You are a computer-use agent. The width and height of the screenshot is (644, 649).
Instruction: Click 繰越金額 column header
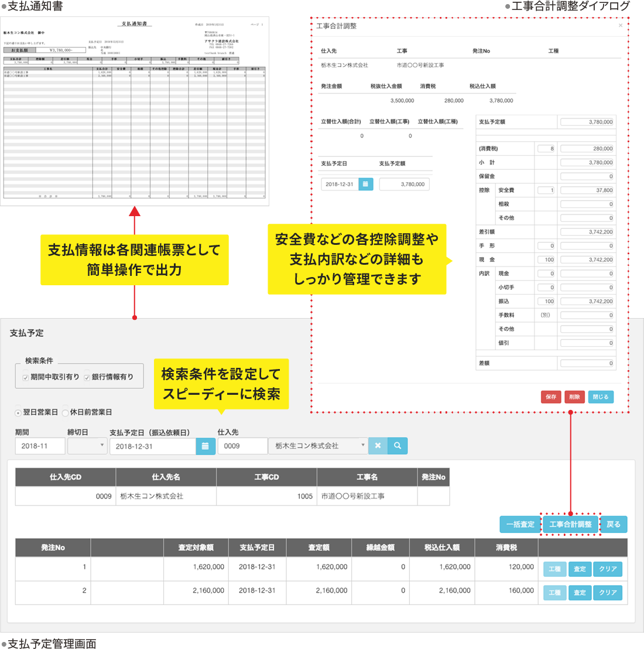380,548
